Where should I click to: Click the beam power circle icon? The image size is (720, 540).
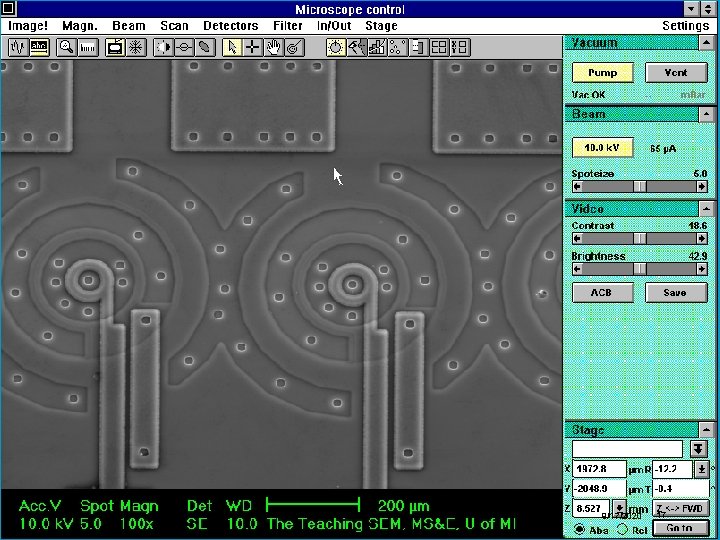[x=336, y=47]
